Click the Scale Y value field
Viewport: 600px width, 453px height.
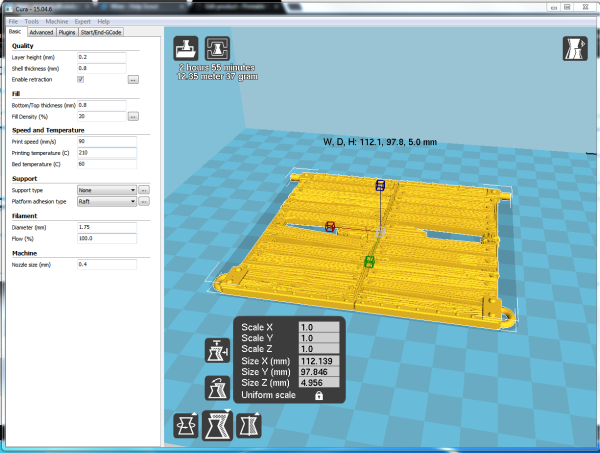[x=319, y=338]
